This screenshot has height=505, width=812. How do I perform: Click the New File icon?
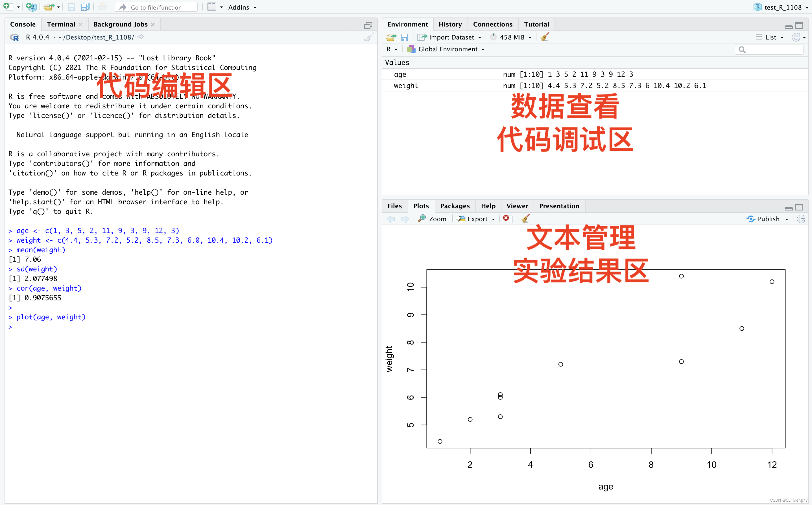tap(7, 6)
